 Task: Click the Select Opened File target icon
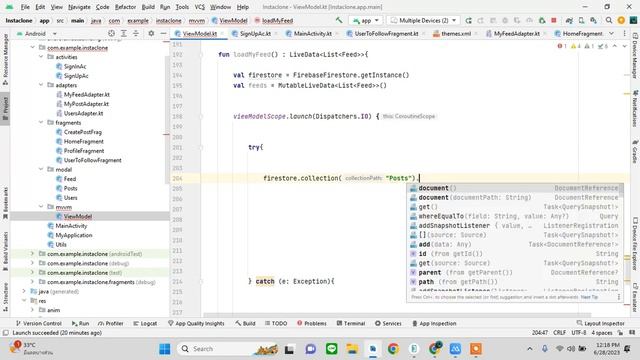coord(111,33)
